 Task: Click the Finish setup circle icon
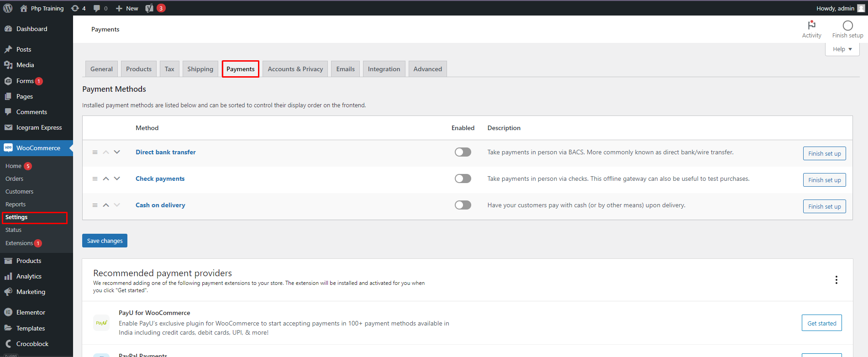(x=847, y=26)
